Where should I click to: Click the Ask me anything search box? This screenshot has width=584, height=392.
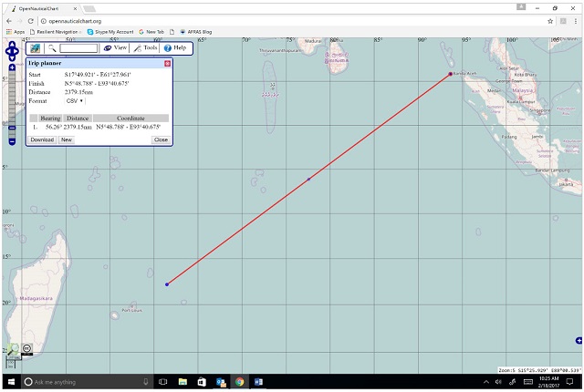tap(87, 382)
